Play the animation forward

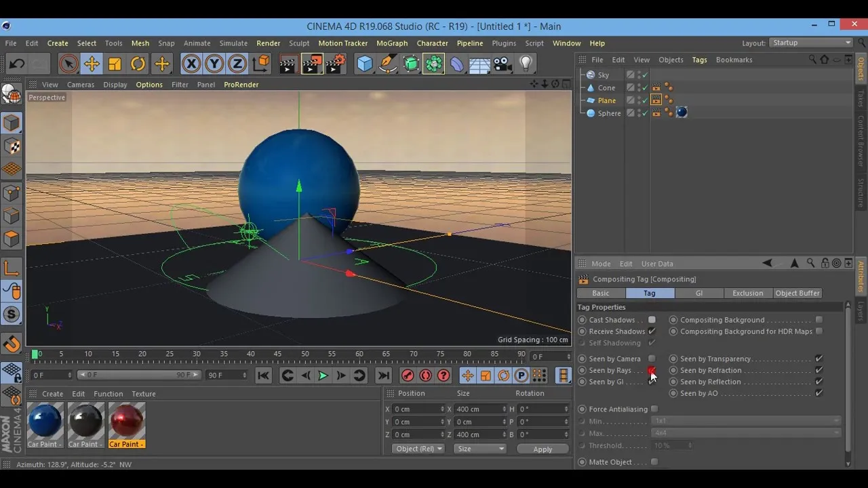click(x=323, y=375)
